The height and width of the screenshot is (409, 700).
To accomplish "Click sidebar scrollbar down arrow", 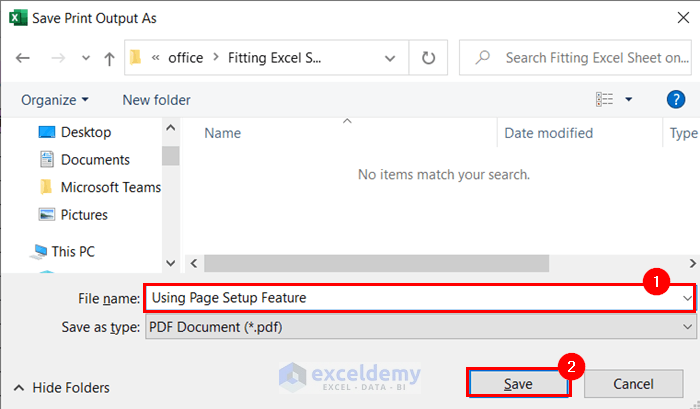I will click(x=171, y=263).
